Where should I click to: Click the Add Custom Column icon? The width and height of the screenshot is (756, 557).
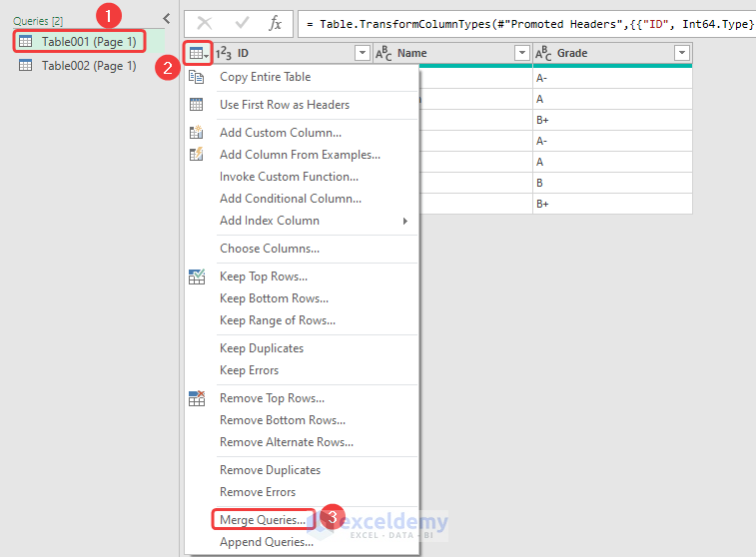[196, 132]
